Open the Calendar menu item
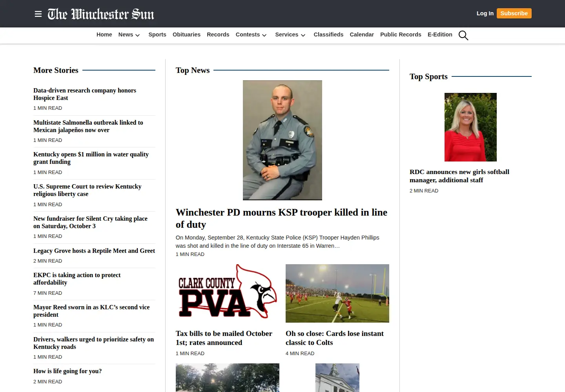 point(362,34)
